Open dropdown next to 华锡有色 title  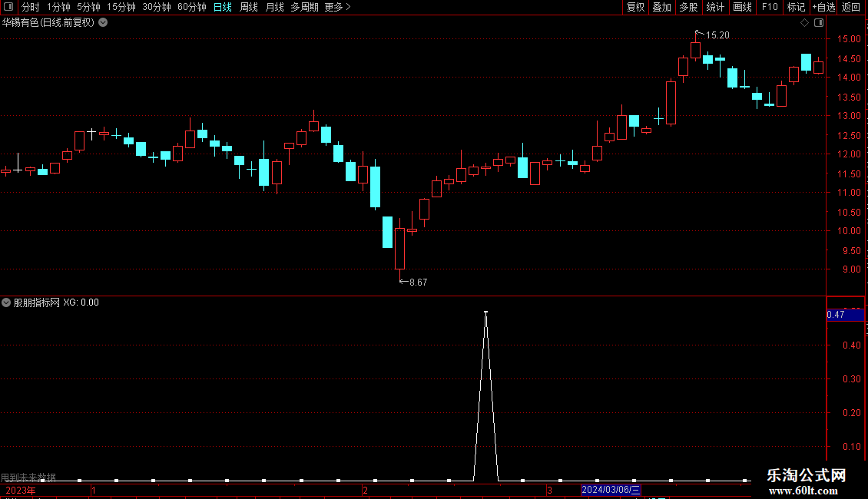[103, 23]
